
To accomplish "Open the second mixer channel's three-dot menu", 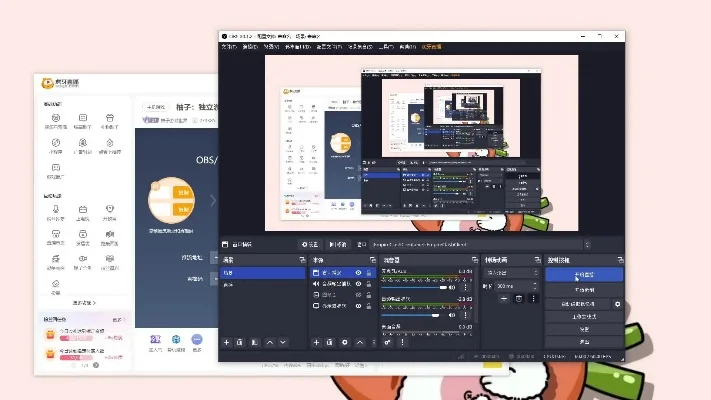I will tap(465, 315).
